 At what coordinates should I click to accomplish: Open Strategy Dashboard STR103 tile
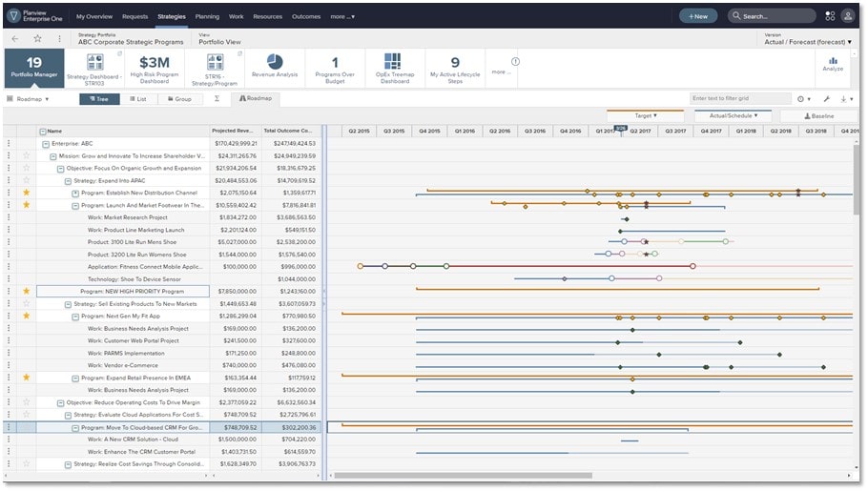94,68
